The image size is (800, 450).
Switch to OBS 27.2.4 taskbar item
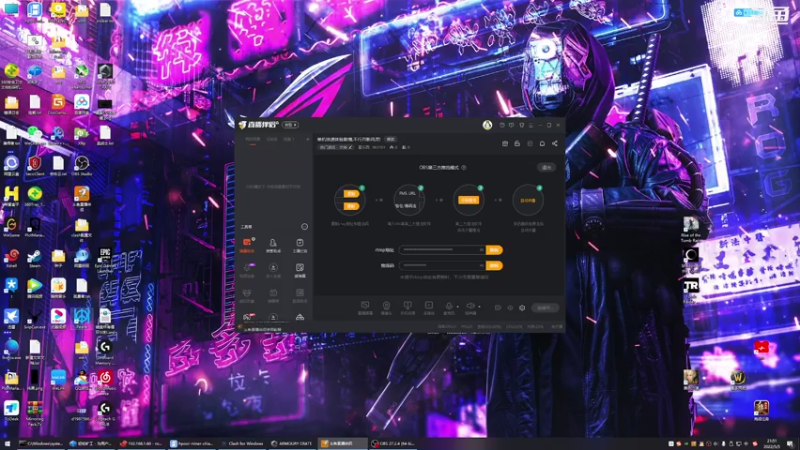point(393,444)
